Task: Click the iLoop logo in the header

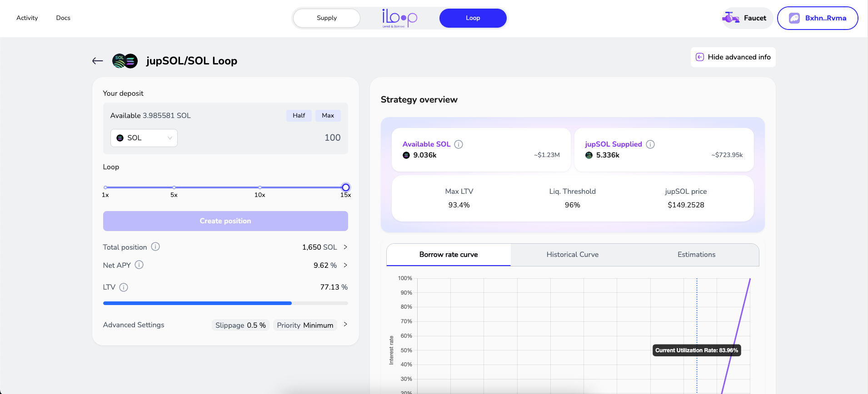Action: (399, 18)
